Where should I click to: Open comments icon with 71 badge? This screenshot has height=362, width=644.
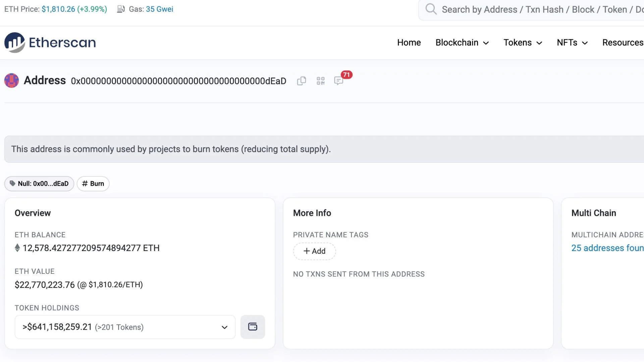(x=339, y=81)
